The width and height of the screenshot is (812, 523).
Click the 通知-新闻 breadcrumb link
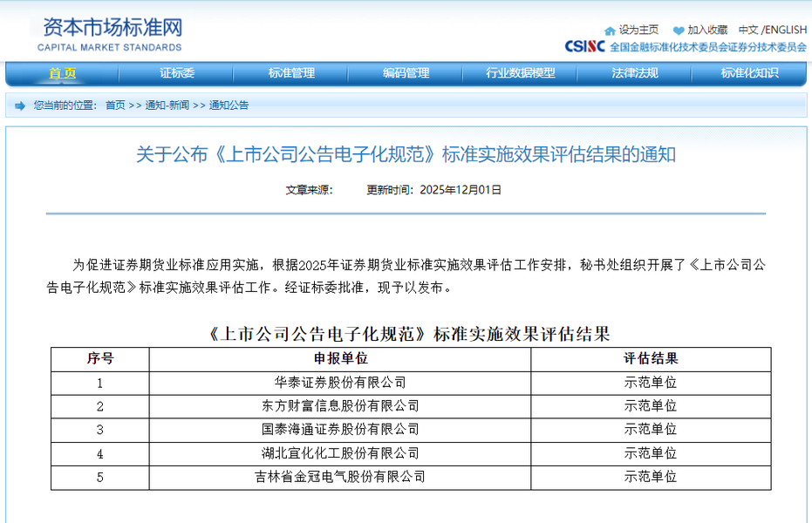(167, 105)
